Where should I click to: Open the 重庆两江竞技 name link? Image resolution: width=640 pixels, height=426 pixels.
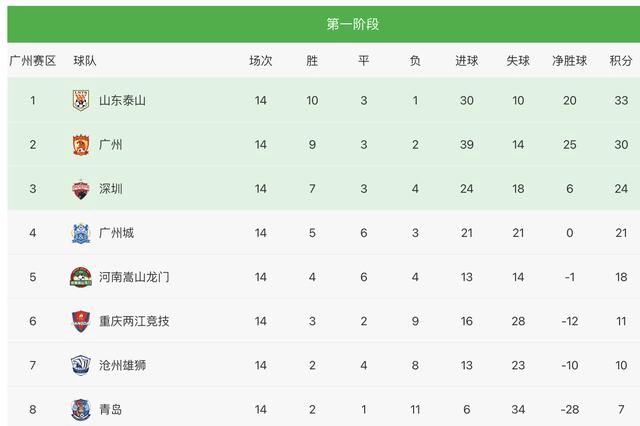[134, 321]
